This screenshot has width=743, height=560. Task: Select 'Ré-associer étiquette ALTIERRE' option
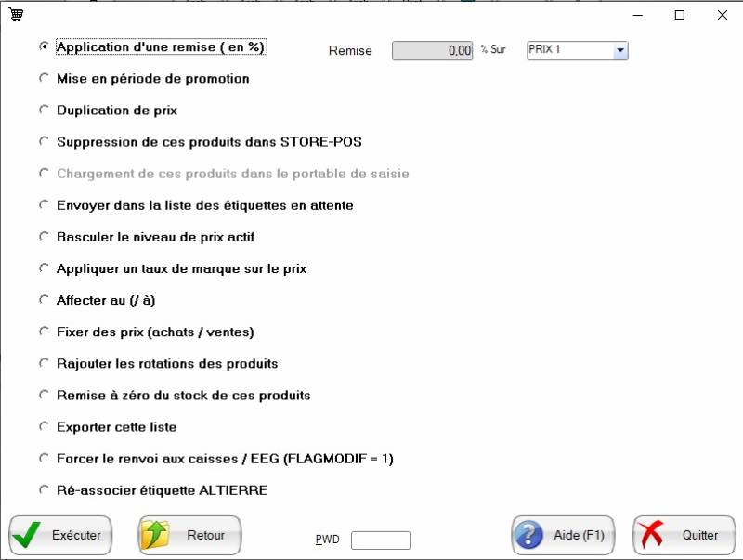click(43, 489)
